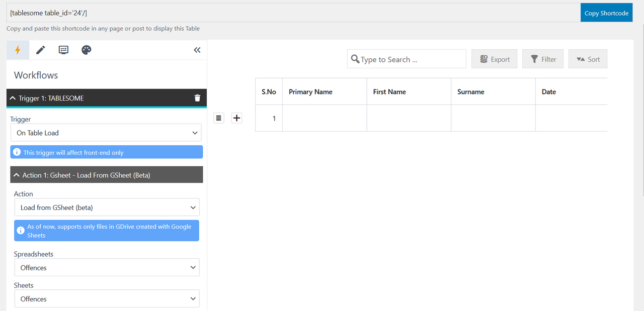Add a row with the plus icon
Viewport: 644px width, 311px height.
237,118
